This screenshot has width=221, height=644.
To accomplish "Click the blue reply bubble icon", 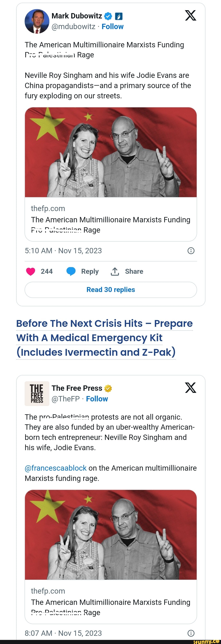I will pyautogui.click(x=71, y=271).
